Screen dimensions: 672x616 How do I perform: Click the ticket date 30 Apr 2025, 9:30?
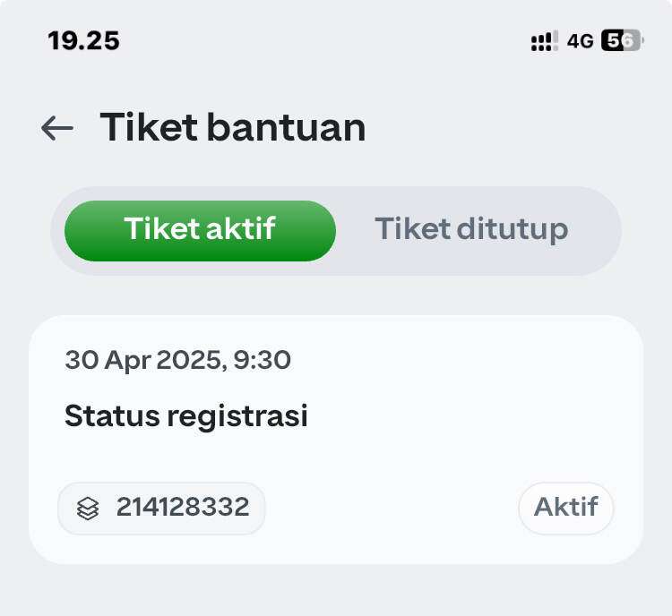point(178,359)
